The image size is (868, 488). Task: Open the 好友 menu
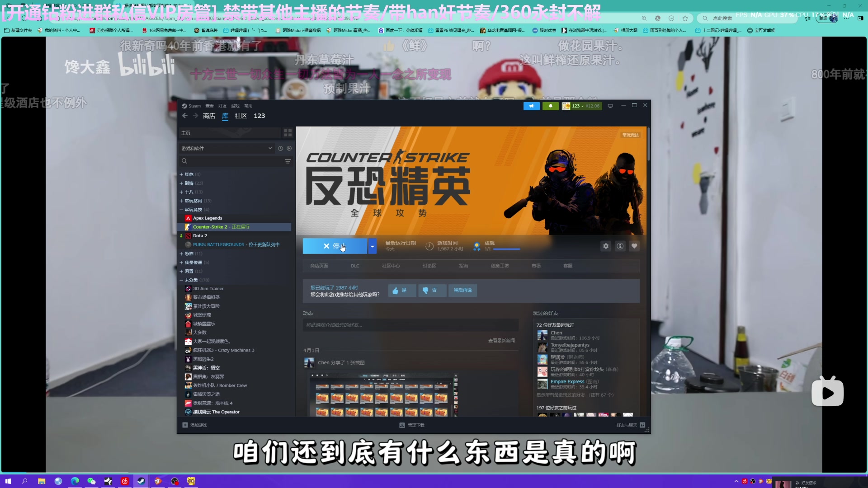pos(222,106)
